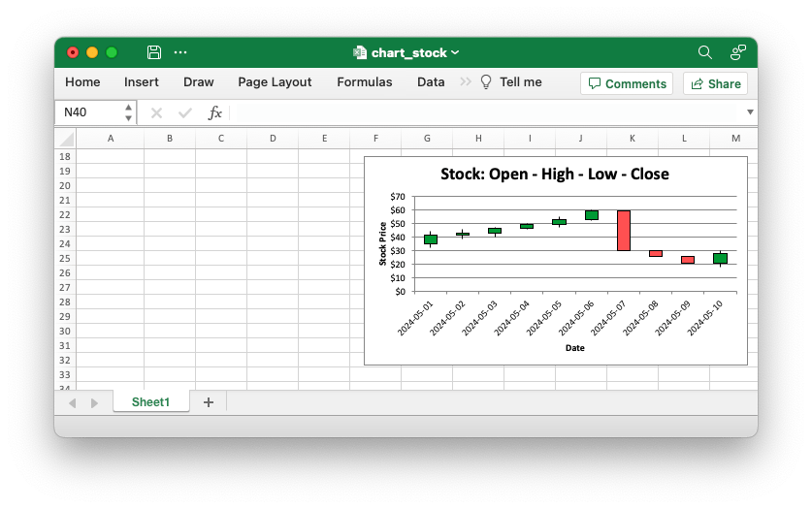Image resolution: width=812 pixels, height=509 pixels.
Task: Select row 30 header
Action: point(65,331)
